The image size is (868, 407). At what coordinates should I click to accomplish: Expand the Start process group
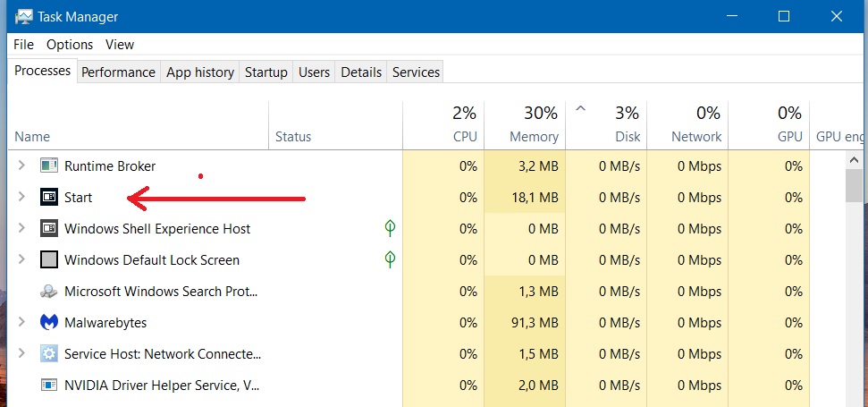tap(21, 197)
